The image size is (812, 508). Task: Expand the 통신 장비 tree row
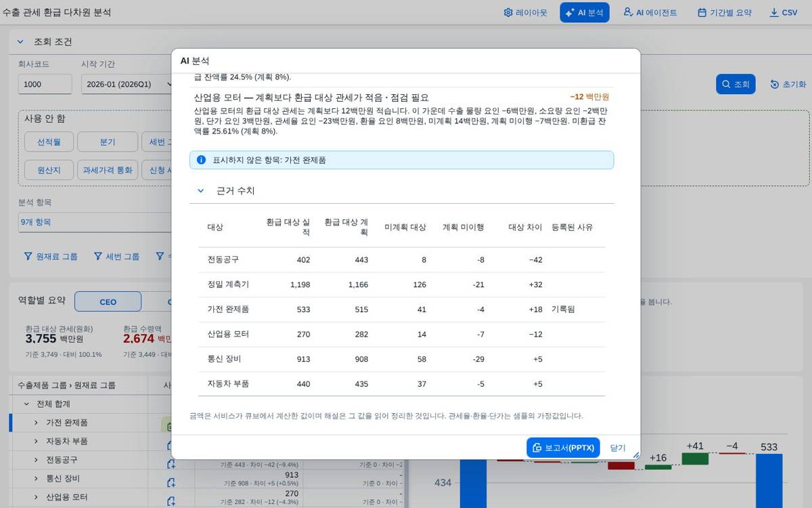coord(36,478)
